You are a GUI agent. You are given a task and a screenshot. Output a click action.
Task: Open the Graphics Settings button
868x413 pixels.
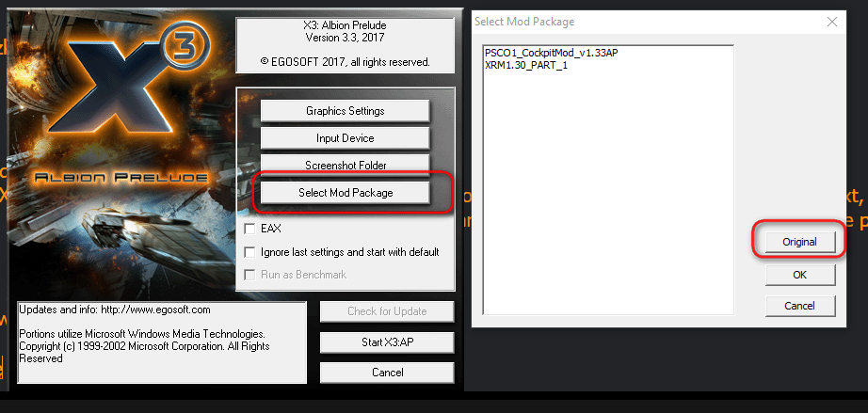coord(345,111)
